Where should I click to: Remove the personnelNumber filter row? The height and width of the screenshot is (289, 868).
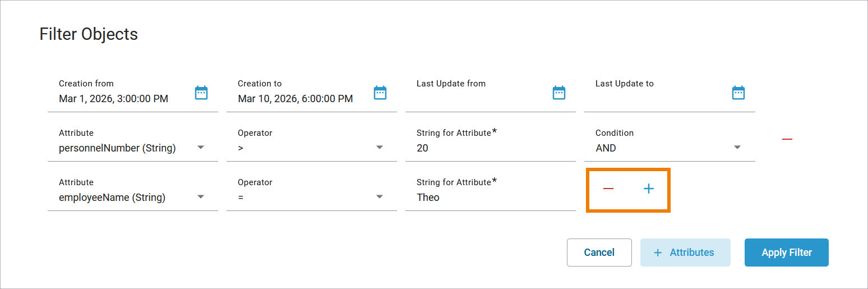pos(787,139)
